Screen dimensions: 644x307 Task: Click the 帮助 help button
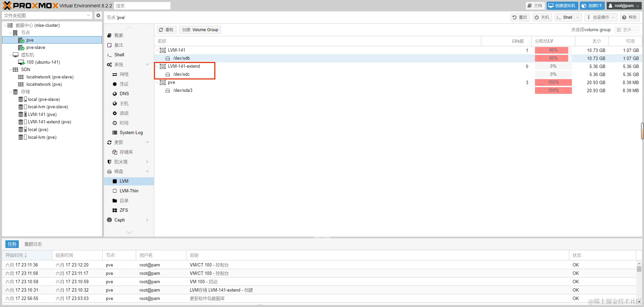click(630, 17)
